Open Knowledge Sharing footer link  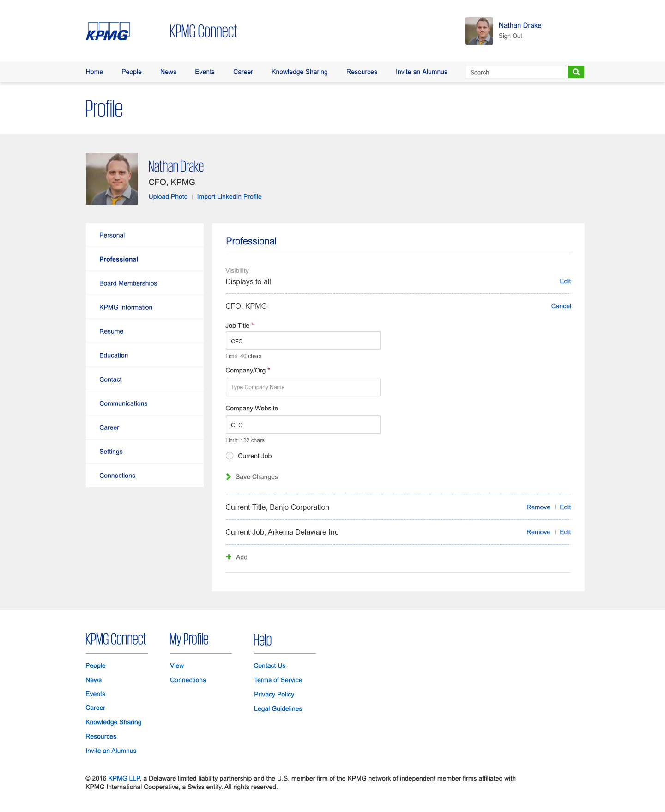114,722
